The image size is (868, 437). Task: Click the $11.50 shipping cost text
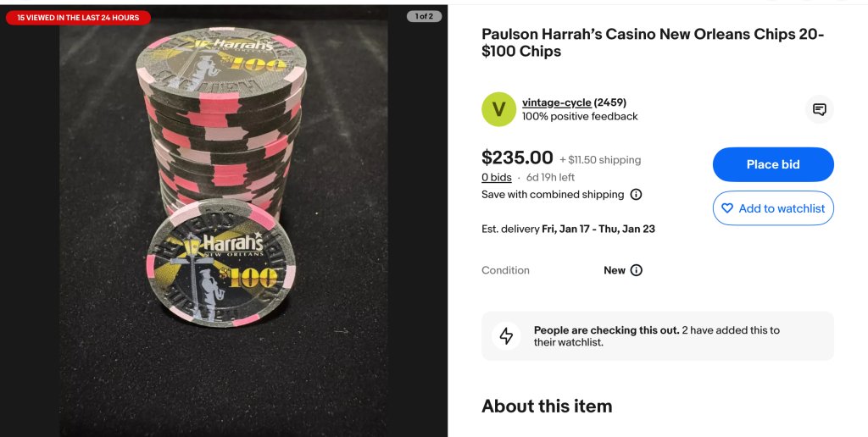[x=600, y=160]
